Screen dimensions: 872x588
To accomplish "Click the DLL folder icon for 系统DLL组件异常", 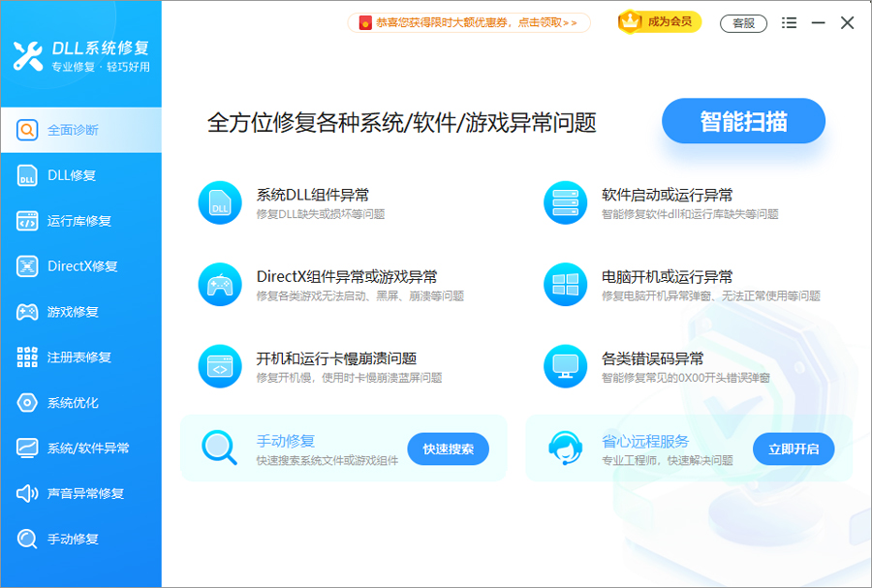I will click(220, 201).
